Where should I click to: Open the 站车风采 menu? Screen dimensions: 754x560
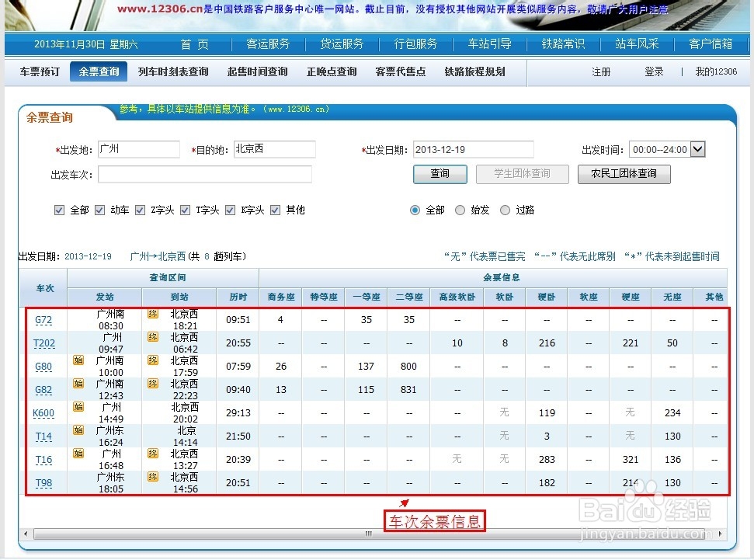click(x=638, y=44)
